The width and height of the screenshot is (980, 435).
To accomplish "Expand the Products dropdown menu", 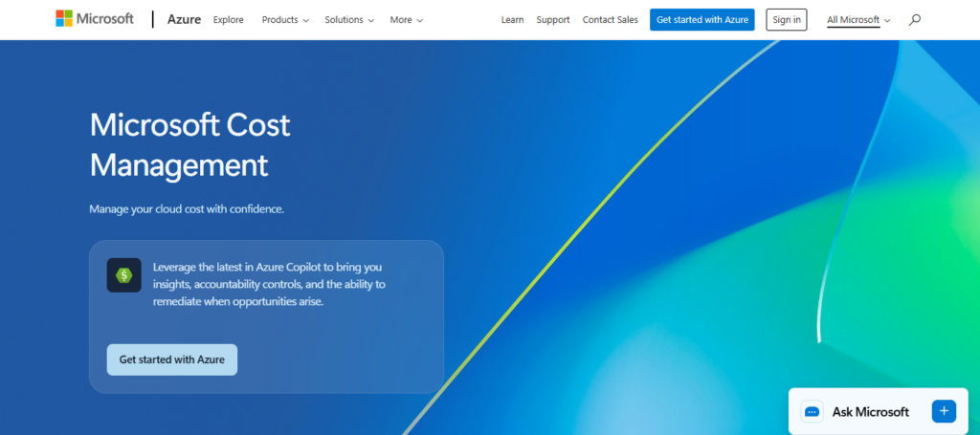I will (285, 20).
